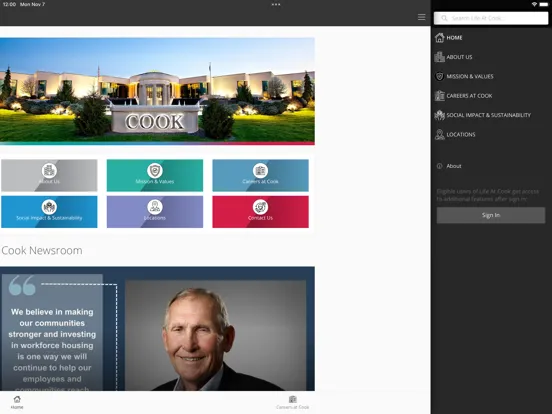
Task: Open Social Impact & Sustainability tile
Action: (49, 212)
